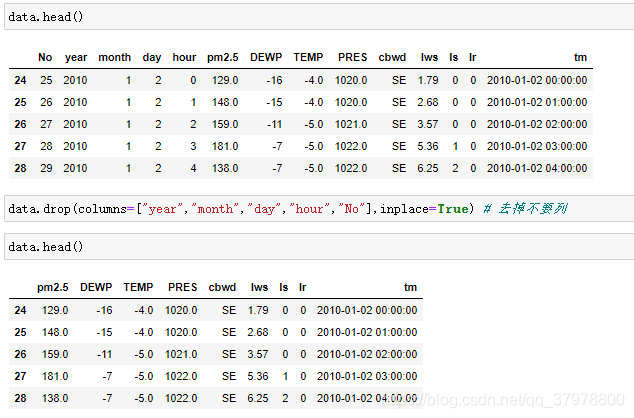Click PRES value 1021.0 in first table
This screenshot has width=634, height=418.
(351, 124)
